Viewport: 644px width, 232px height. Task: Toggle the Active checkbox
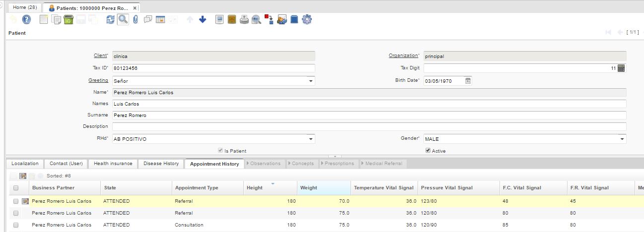click(428, 151)
